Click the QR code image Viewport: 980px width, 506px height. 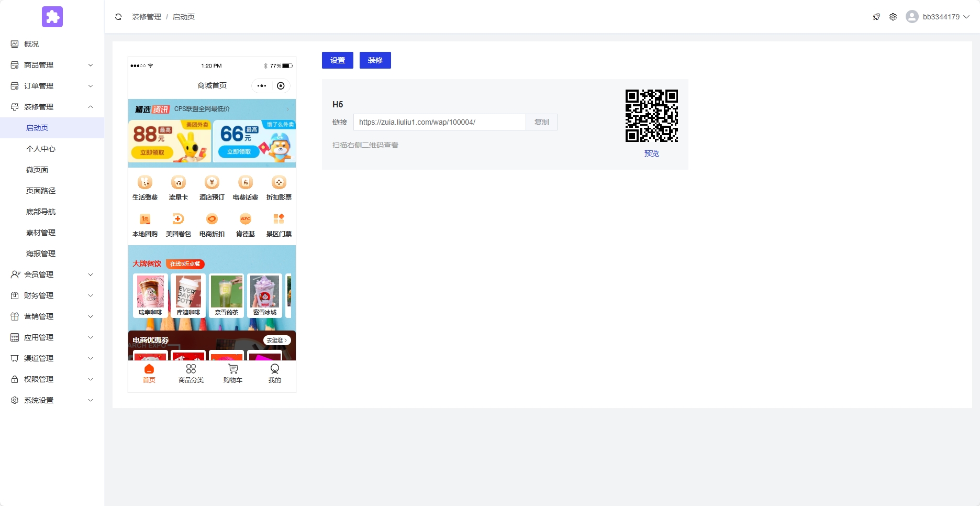coord(652,116)
